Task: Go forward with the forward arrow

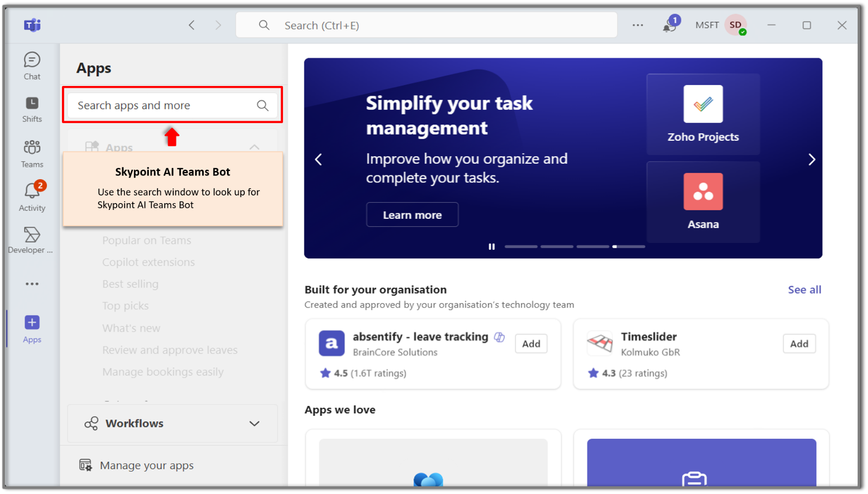Action: tap(218, 25)
